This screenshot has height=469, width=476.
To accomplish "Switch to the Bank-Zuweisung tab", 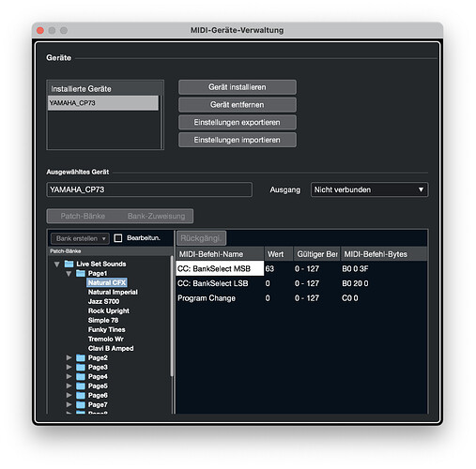I will click(156, 216).
